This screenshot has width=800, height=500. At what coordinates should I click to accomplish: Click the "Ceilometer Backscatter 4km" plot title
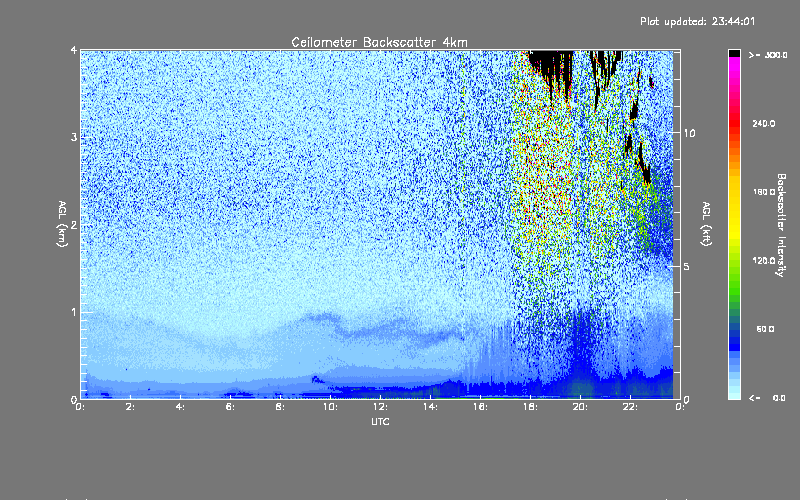pyautogui.click(x=379, y=42)
